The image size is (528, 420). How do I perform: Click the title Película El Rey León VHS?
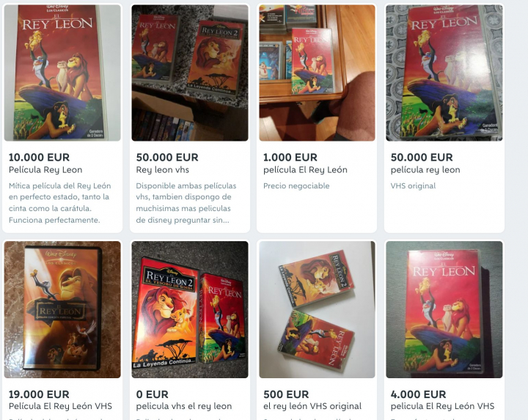coord(60,406)
